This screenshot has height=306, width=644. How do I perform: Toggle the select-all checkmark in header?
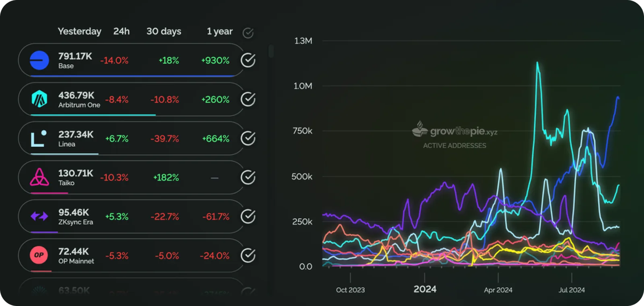coord(248,33)
